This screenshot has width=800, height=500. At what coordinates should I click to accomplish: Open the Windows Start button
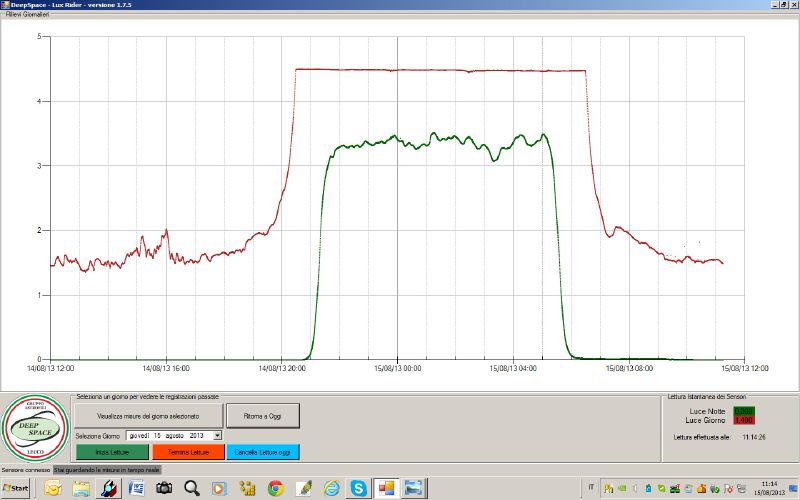point(15,488)
